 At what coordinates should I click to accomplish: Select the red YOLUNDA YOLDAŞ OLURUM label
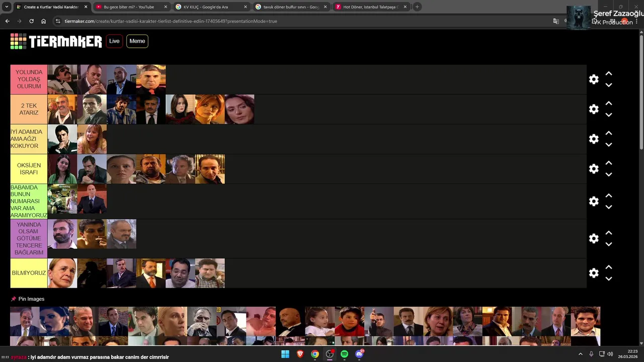[29, 79]
